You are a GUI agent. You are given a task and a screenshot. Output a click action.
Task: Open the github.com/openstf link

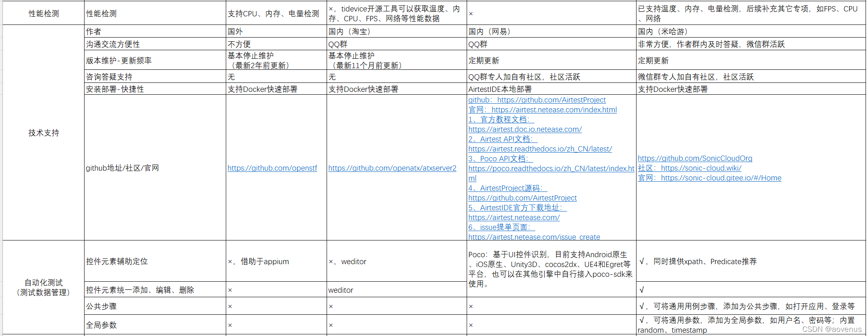(272, 168)
